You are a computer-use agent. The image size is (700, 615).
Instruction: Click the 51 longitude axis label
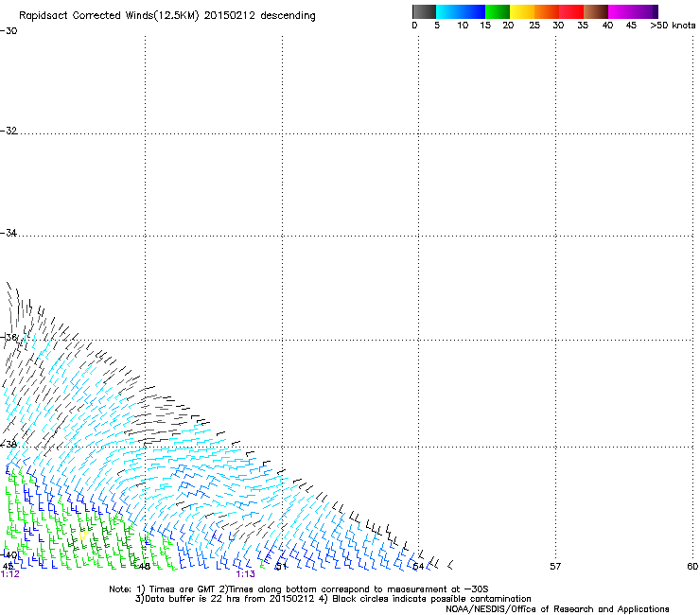(281, 567)
